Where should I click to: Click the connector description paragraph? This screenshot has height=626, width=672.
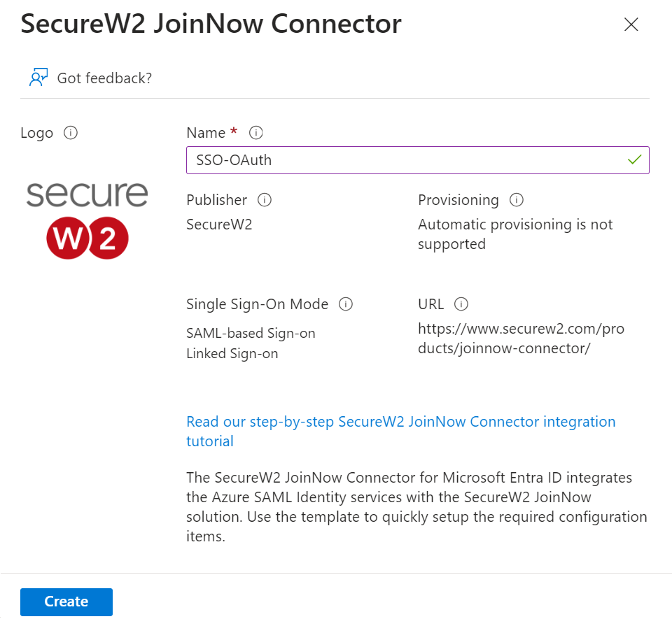tap(416, 507)
